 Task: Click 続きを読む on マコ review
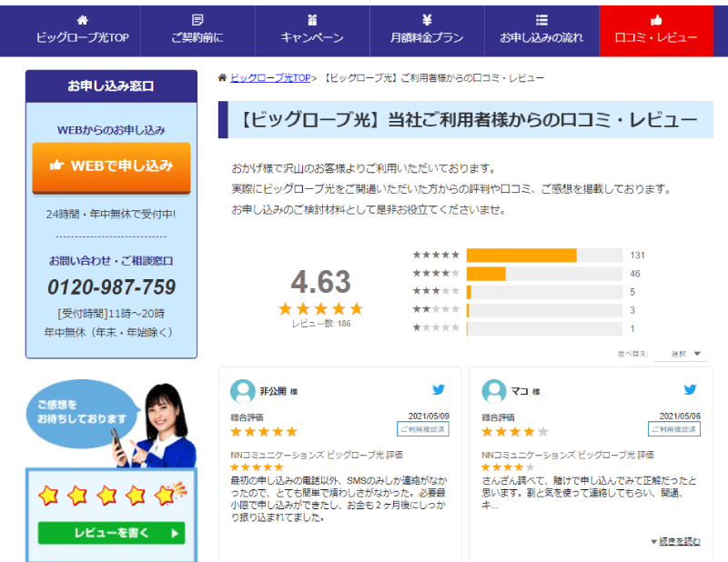pyautogui.click(x=679, y=541)
